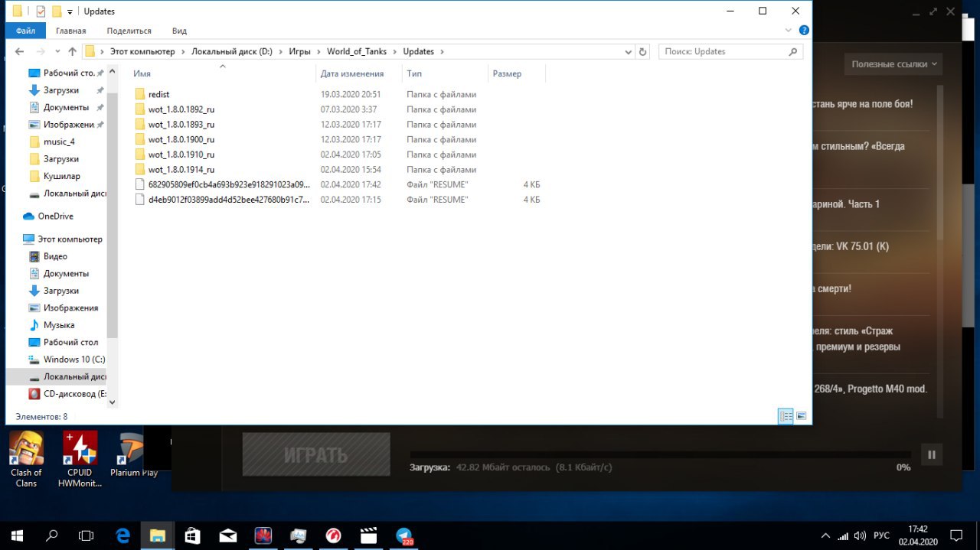Viewport: 980px width, 550px height.
Task: Open Task View on taskbar
Action: (x=87, y=535)
